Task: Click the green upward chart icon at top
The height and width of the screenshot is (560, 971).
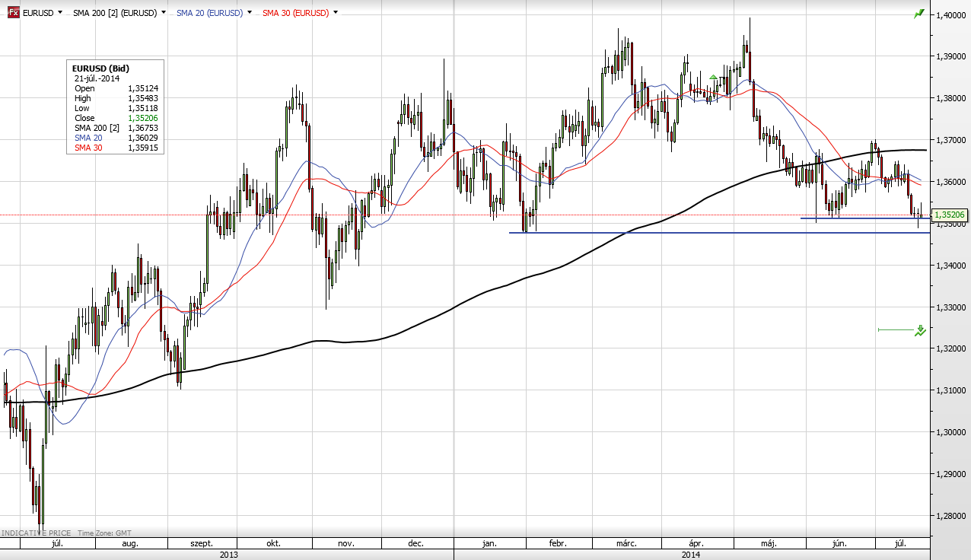Action: click(918, 14)
